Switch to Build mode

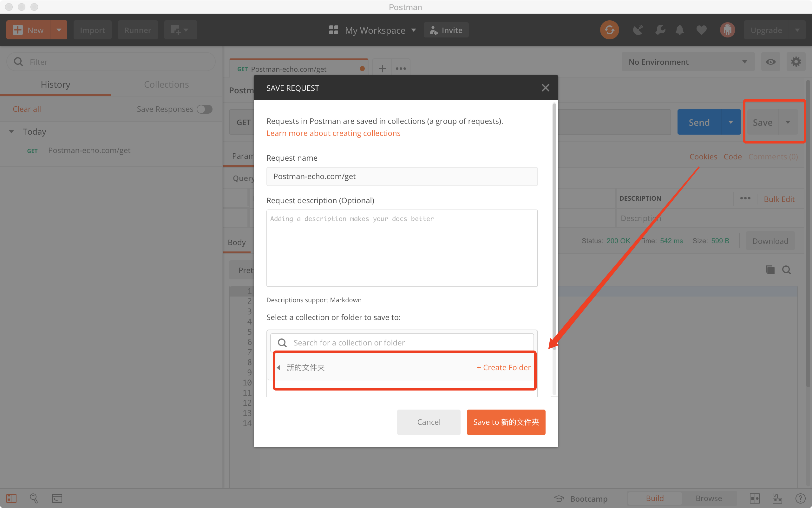(x=655, y=498)
